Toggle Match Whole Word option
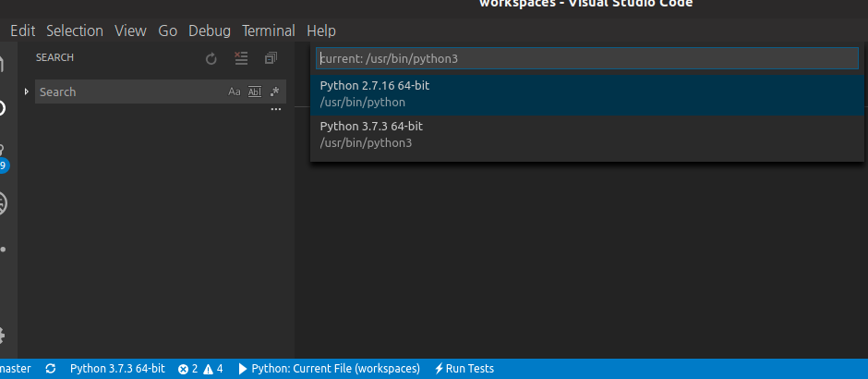 point(255,92)
